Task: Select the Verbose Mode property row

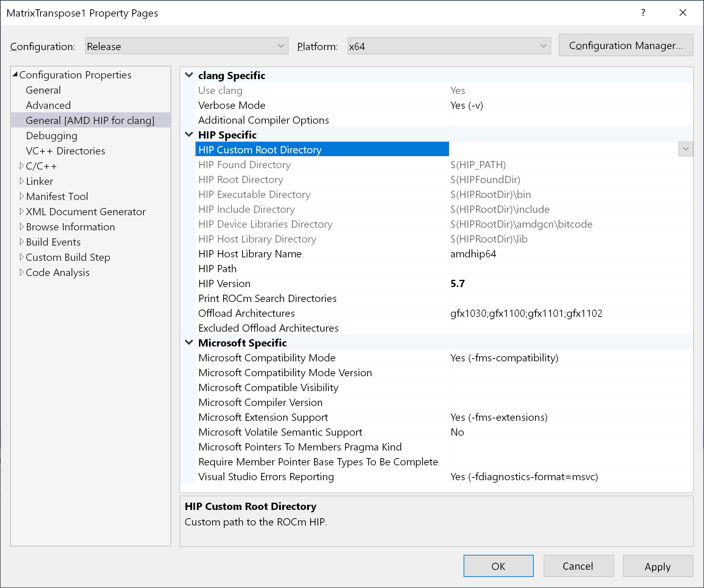Action: tap(231, 105)
